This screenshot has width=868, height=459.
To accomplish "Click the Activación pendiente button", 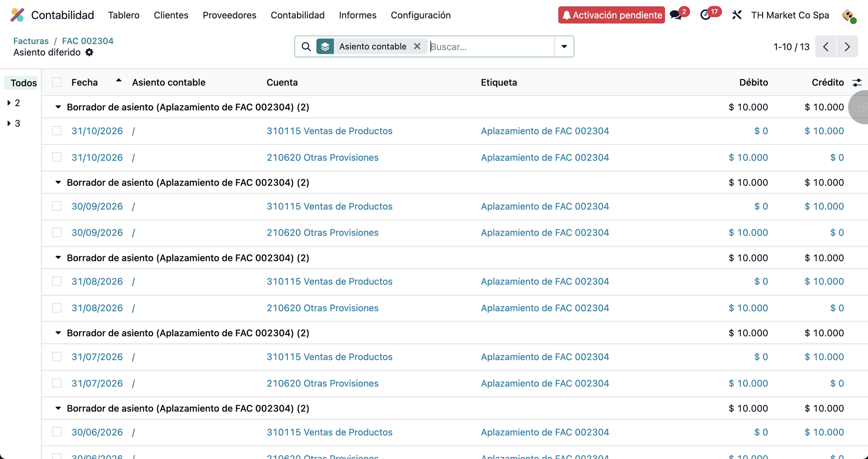I will point(611,14).
